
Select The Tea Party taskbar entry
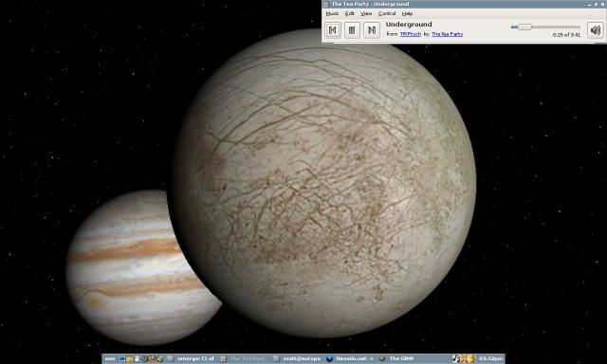(243, 358)
